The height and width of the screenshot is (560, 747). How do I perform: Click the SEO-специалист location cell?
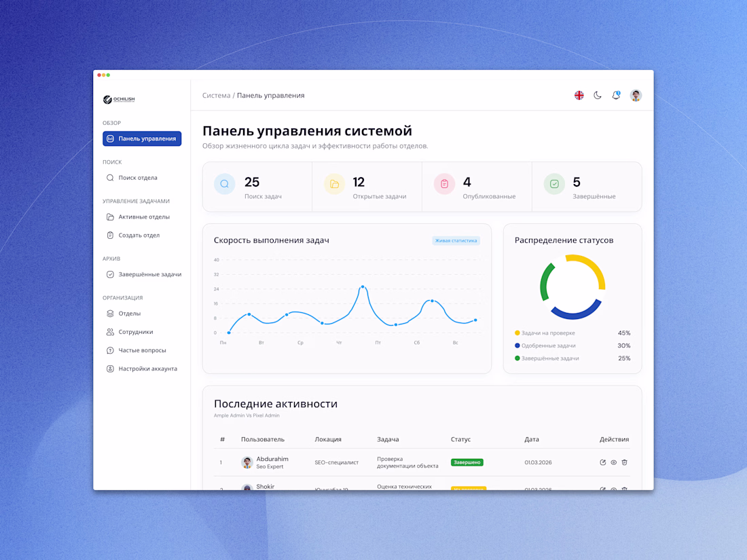pyautogui.click(x=336, y=462)
